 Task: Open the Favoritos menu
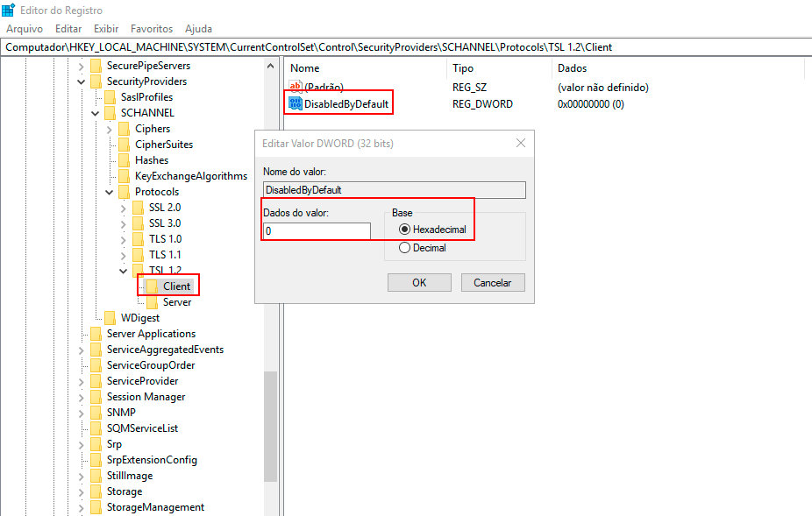coord(151,29)
